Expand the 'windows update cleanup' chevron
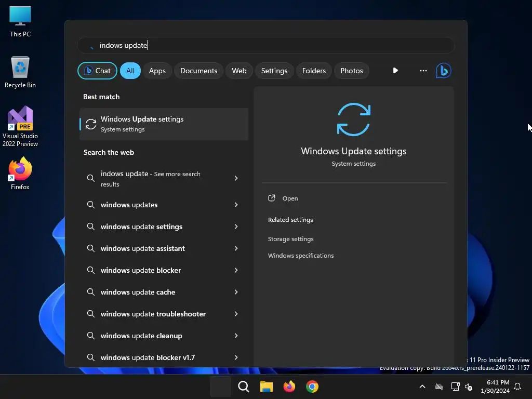Screen dimensions: 532x399 (x=236, y=336)
